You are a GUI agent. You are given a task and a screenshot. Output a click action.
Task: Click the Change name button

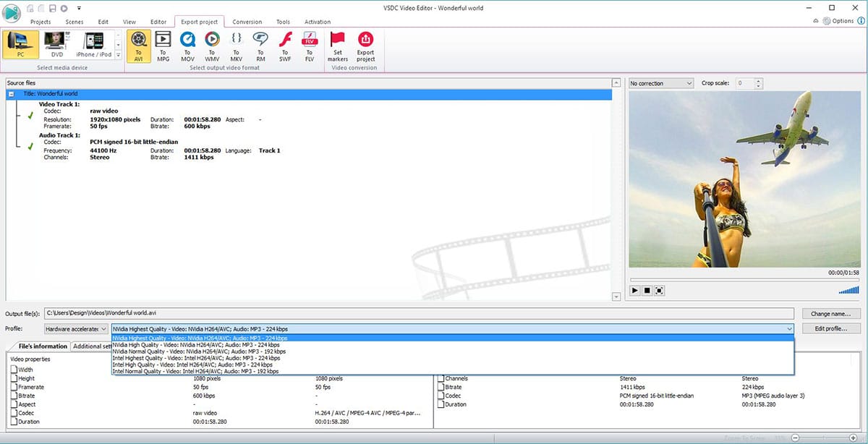[x=830, y=314]
